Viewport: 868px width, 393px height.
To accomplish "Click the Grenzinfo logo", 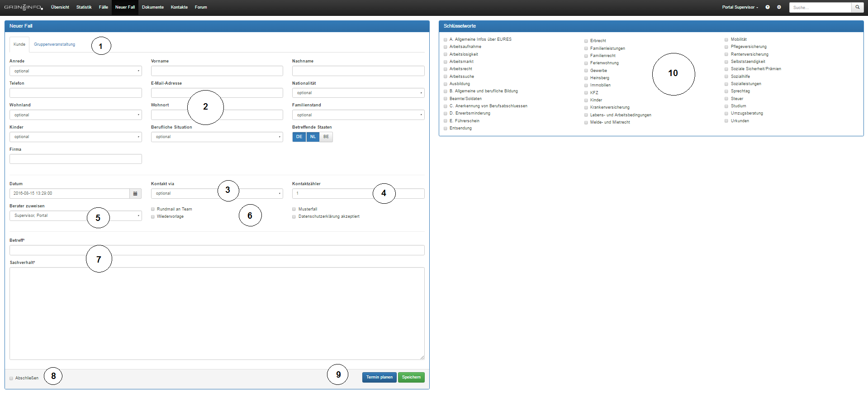I will (x=24, y=7).
